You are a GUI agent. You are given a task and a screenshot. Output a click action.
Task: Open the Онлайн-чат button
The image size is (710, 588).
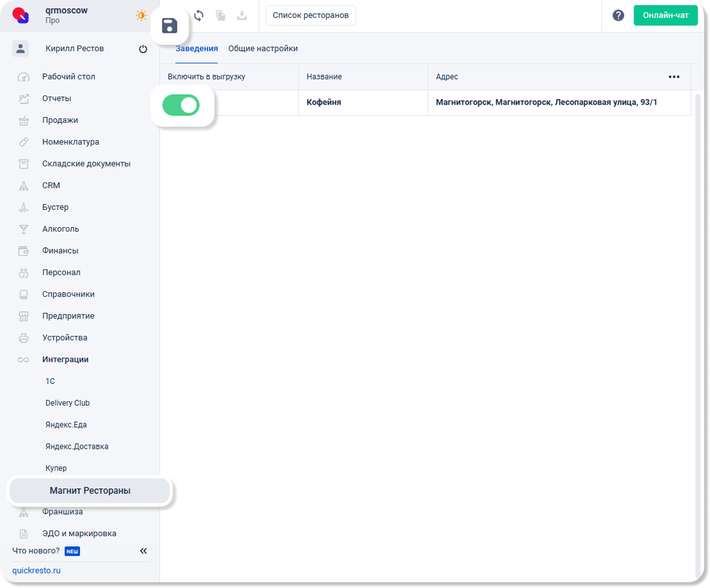coord(665,15)
